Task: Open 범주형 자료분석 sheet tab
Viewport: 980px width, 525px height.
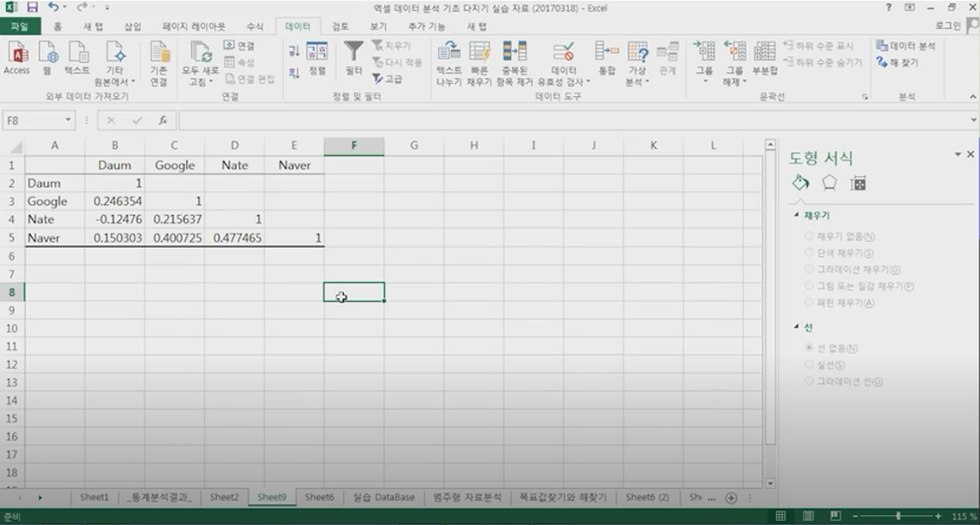Action: click(467, 498)
